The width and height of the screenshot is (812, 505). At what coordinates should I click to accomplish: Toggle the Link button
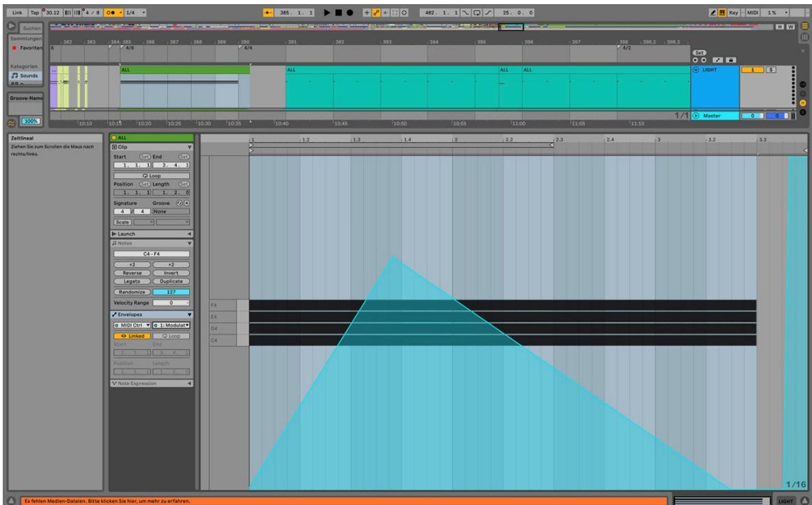(17, 12)
